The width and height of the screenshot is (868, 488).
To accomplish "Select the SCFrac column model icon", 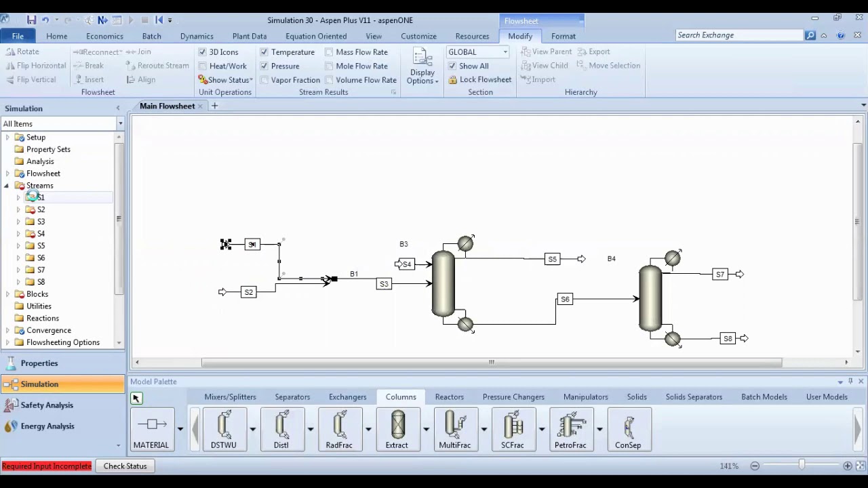I will [513, 429].
